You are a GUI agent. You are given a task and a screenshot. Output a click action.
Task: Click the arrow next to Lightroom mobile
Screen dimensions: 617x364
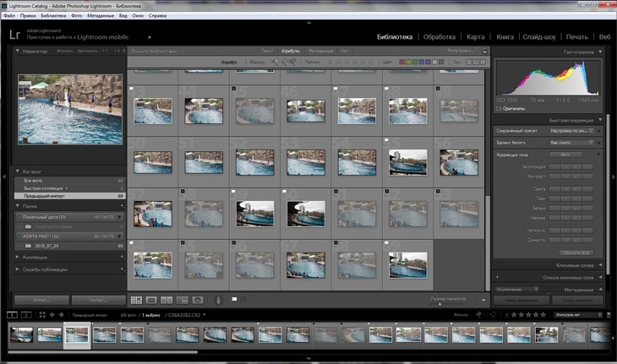150,37
